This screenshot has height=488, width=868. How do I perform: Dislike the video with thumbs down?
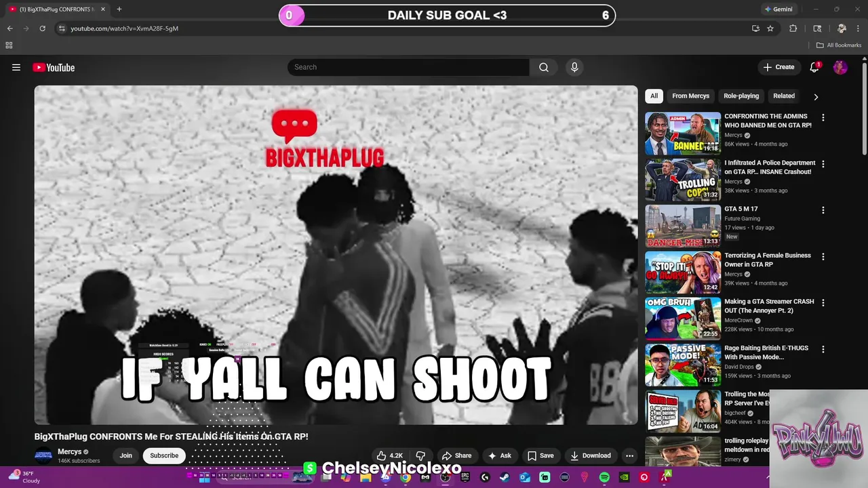[420, 455]
